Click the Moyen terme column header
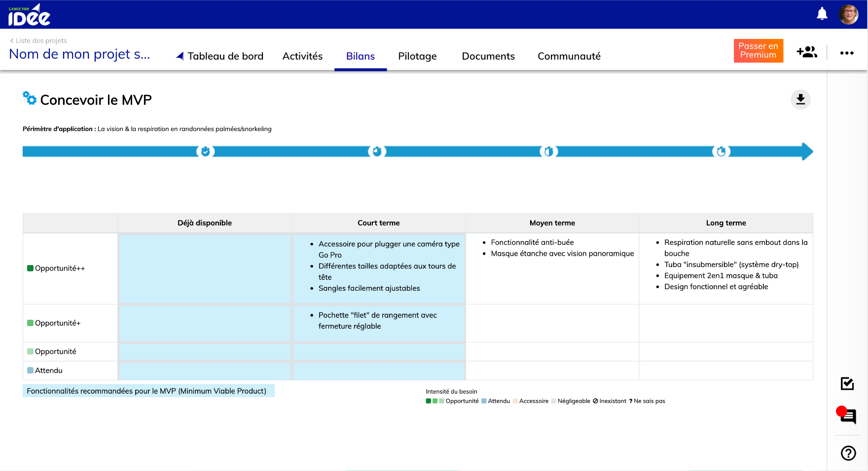This screenshot has width=868, height=471. (x=552, y=223)
